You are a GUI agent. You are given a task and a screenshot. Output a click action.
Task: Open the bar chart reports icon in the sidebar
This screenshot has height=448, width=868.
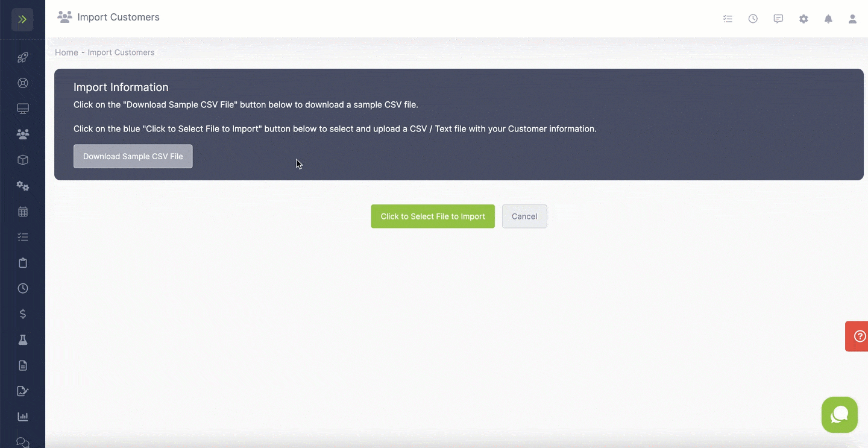(x=22, y=417)
